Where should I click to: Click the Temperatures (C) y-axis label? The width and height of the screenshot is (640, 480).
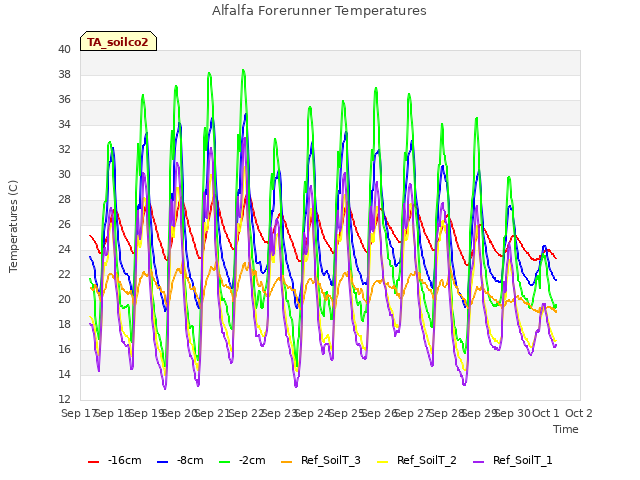point(13,226)
